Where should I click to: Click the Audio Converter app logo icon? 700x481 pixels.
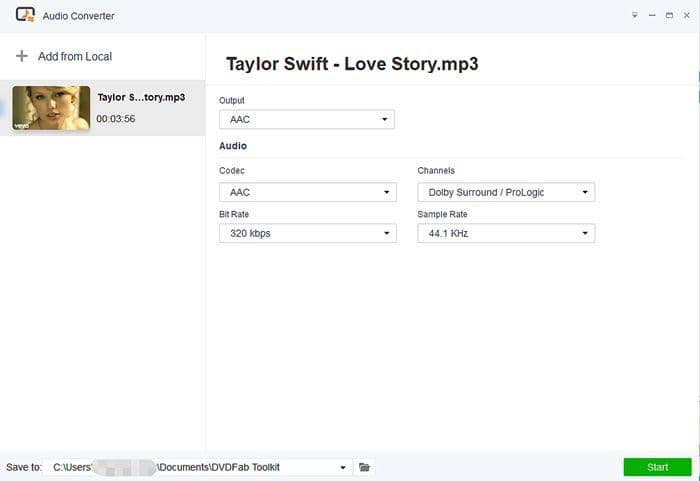pyautogui.click(x=25, y=15)
